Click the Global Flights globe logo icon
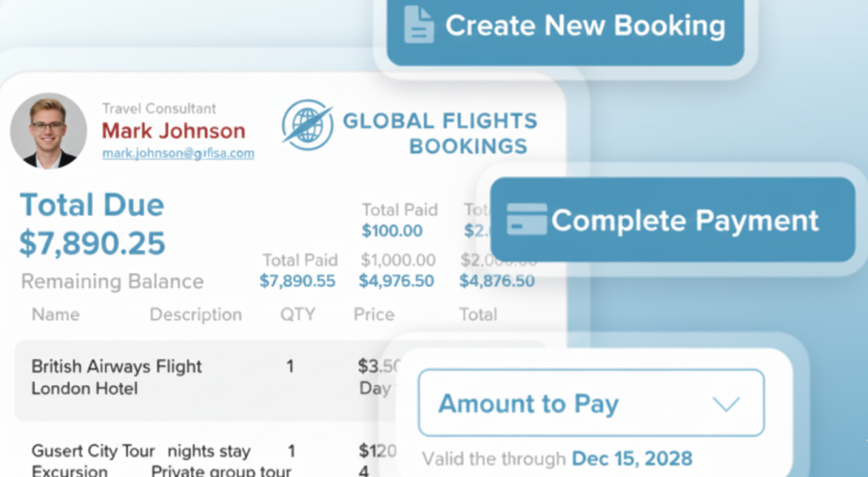The width and height of the screenshot is (868, 477). coord(307,125)
